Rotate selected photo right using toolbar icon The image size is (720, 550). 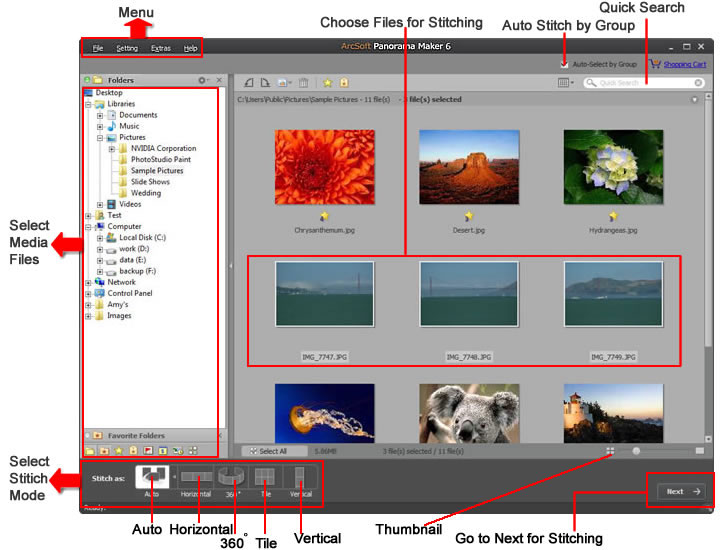click(265, 83)
